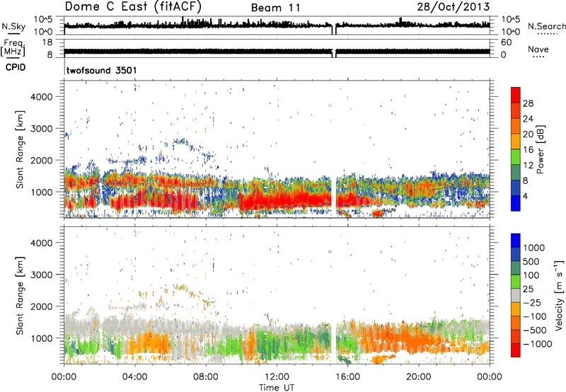Image resolution: width=566 pixels, height=392 pixels.
Task: Click "500" on the Velocity color bar
Action: click(531, 262)
